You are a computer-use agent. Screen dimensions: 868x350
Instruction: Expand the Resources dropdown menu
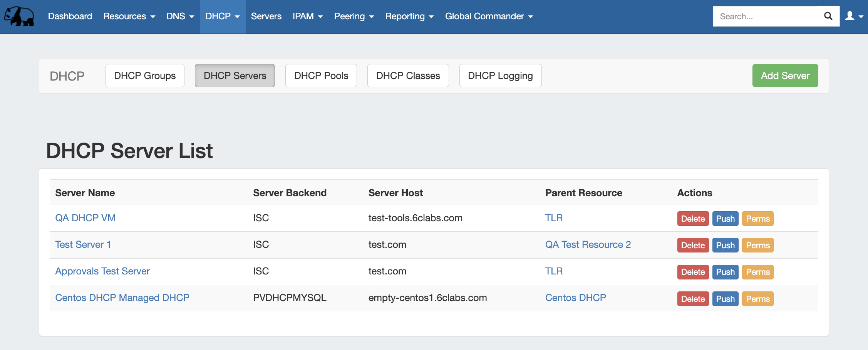[x=129, y=16]
